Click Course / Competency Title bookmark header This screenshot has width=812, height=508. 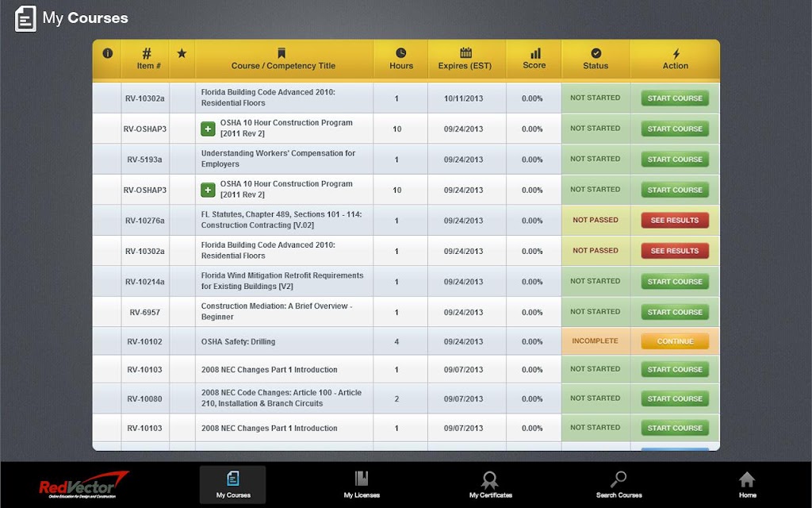click(x=283, y=59)
